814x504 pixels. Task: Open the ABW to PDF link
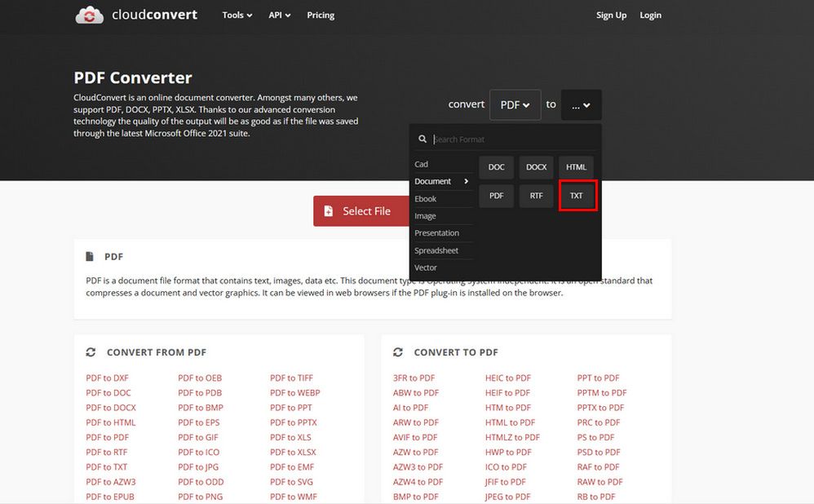pos(416,393)
